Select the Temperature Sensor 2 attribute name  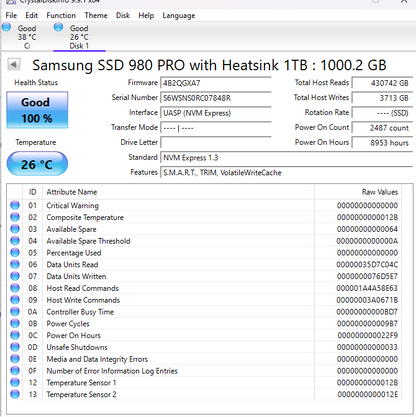click(x=81, y=395)
